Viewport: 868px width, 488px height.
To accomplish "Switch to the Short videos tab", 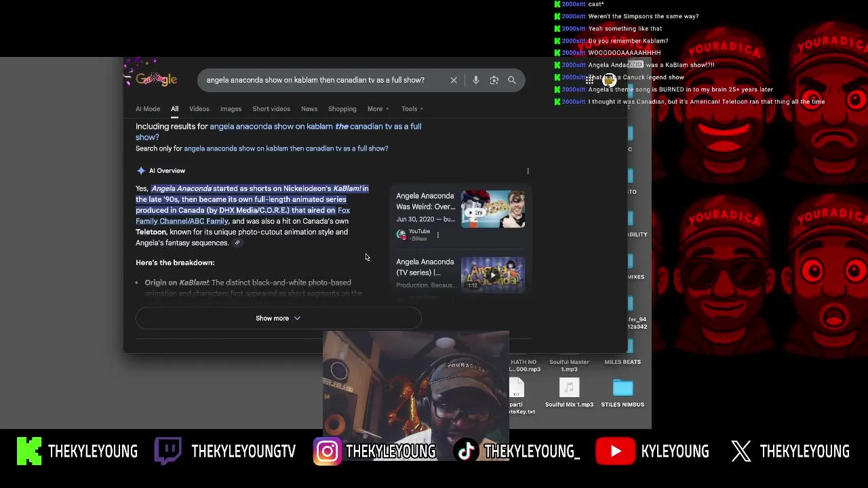I will point(271,108).
